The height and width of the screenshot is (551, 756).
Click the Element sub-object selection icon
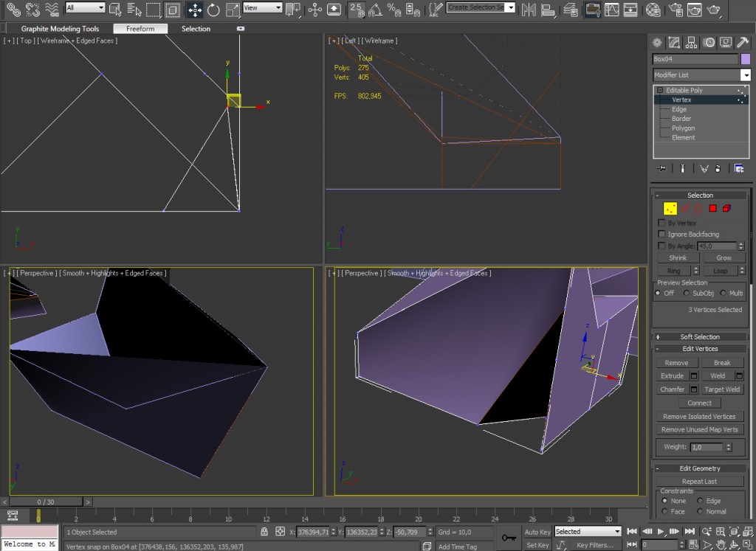[x=726, y=208]
